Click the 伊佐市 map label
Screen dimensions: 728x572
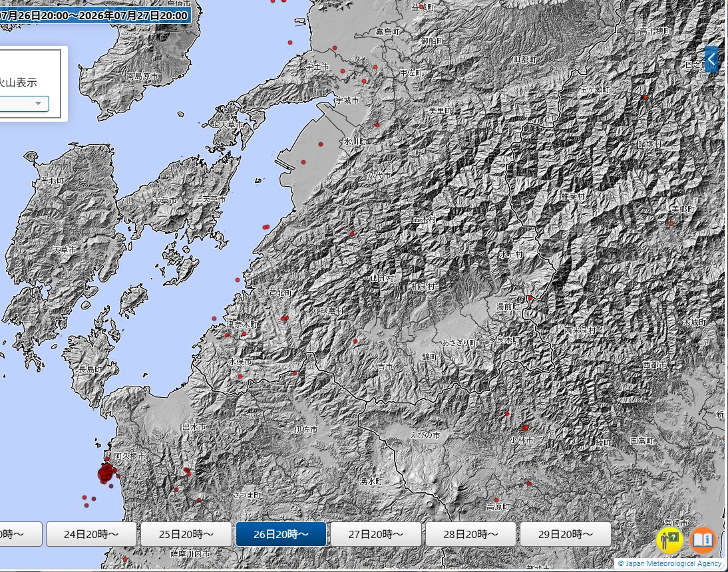click(x=306, y=430)
